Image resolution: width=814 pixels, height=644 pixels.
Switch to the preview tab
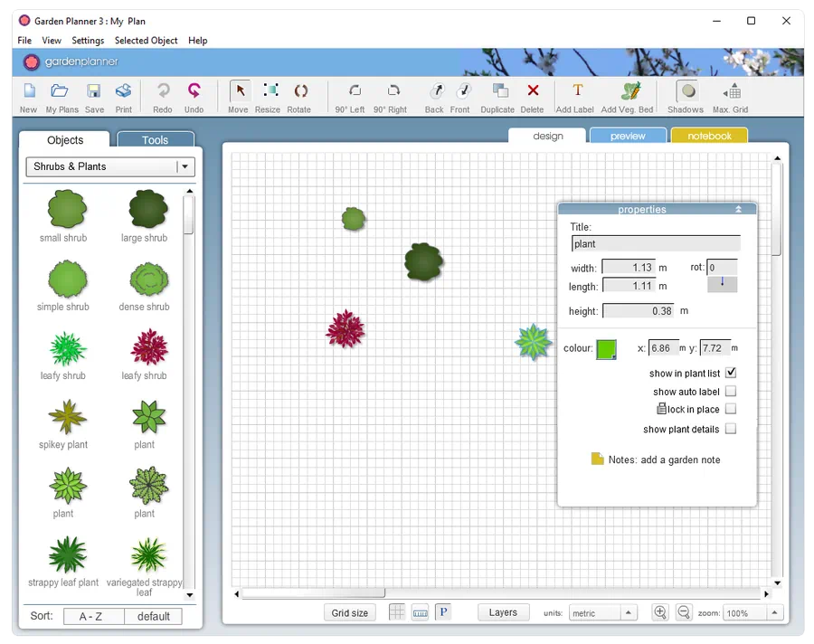click(628, 136)
